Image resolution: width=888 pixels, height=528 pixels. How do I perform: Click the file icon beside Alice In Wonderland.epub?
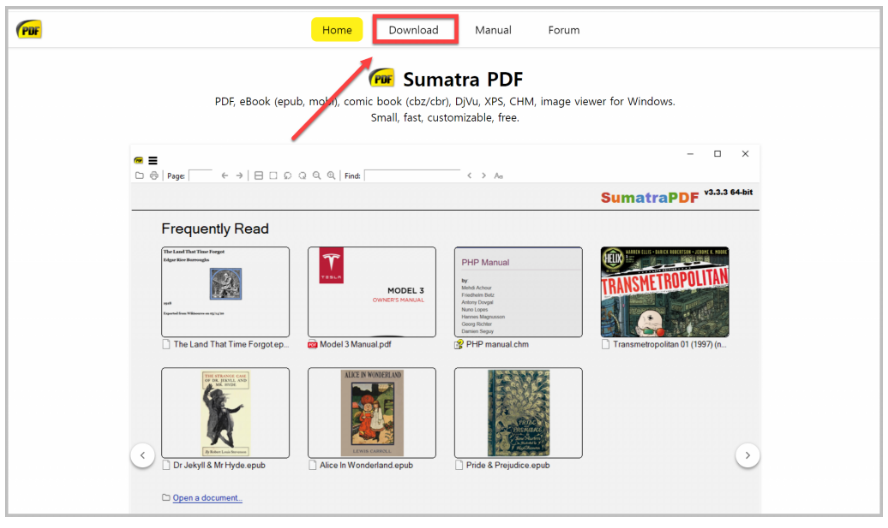point(313,465)
